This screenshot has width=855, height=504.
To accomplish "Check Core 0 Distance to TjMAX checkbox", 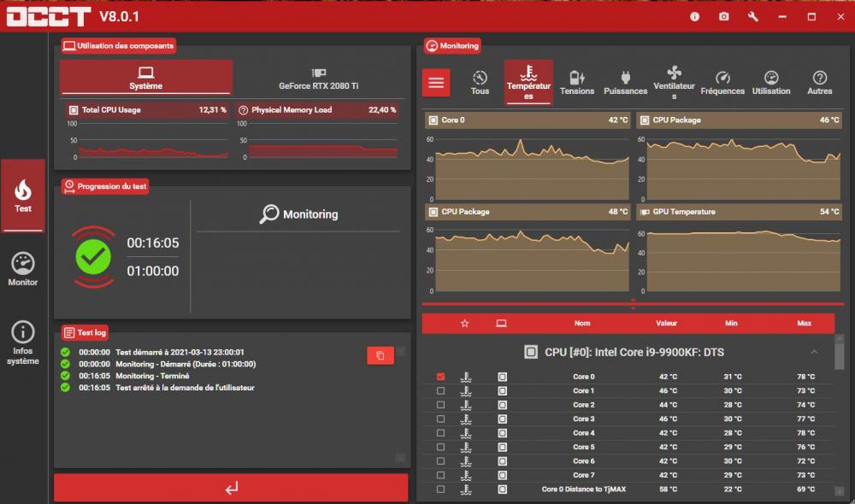I will click(x=440, y=489).
